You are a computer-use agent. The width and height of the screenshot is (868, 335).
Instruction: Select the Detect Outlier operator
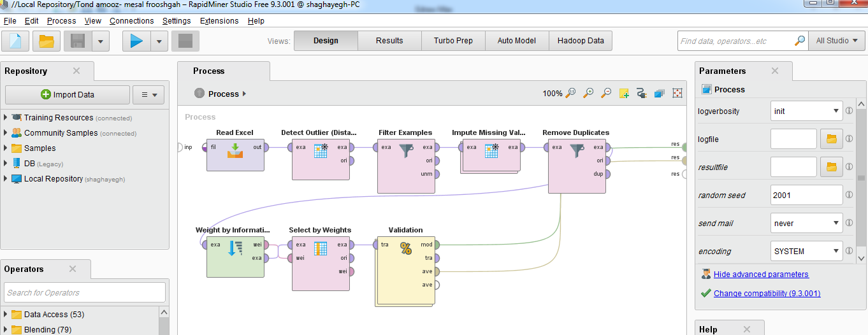[x=321, y=159]
